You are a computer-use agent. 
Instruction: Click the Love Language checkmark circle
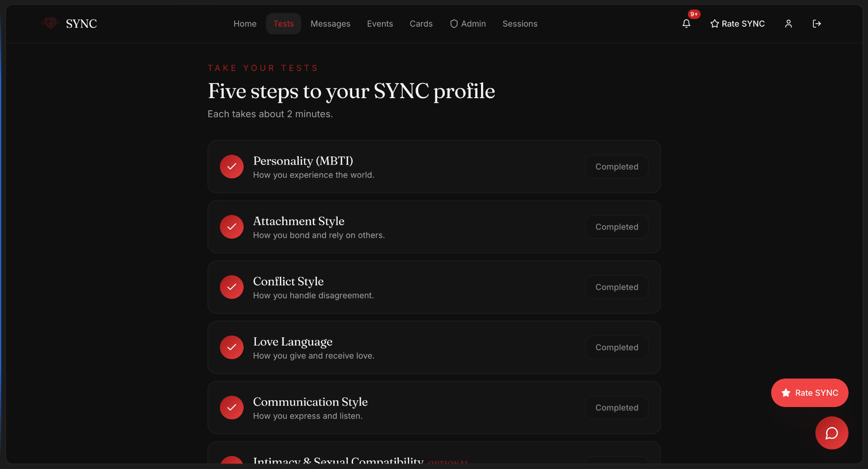(x=232, y=347)
